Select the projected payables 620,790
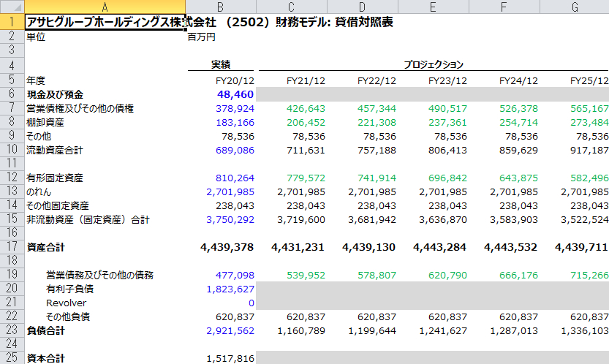609x364 pixels. tap(447, 275)
